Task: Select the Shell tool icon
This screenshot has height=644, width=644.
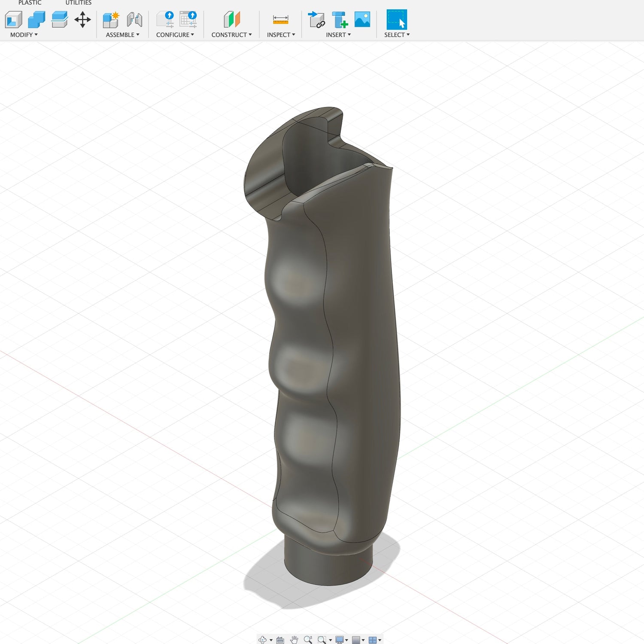Action: pyautogui.click(x=13, y=20)
